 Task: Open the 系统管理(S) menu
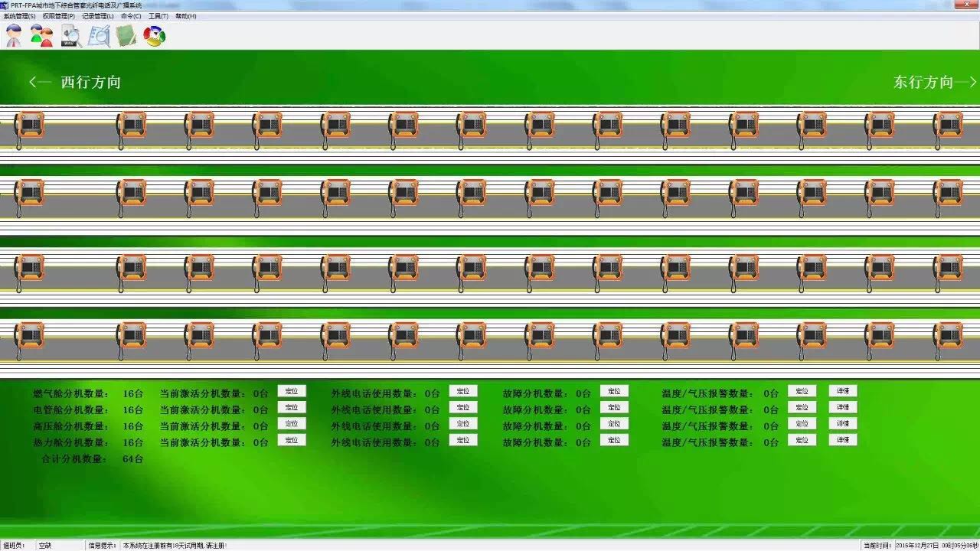(x=19, y=16)
